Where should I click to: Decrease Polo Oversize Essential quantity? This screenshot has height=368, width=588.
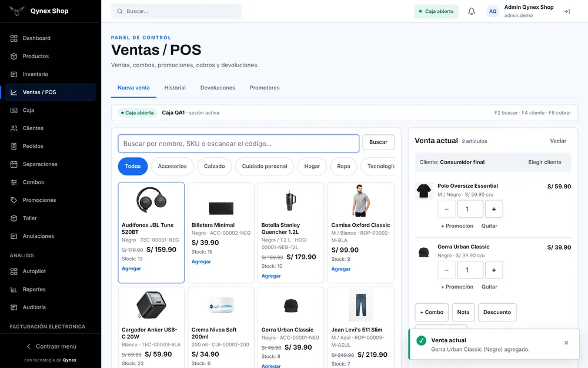(x=446, y=209)
